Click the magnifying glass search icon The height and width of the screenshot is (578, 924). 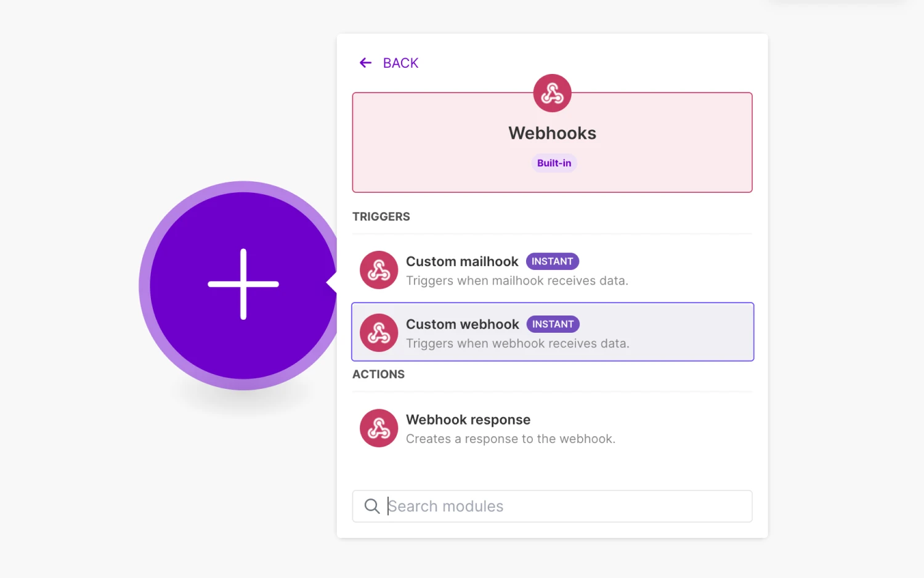click(371, 506)
